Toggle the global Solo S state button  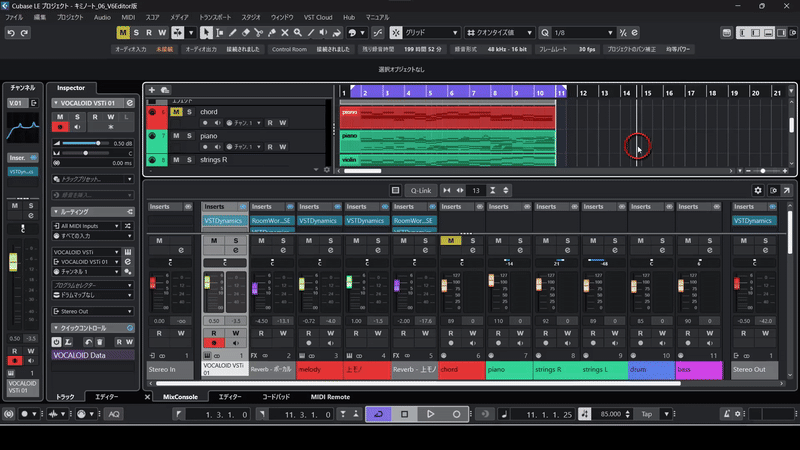136,33
